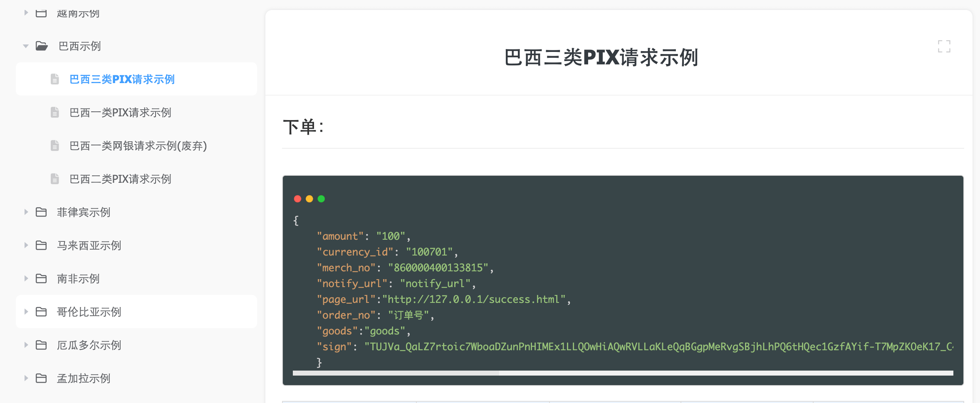Image resolution: width=980 pixels, height=403 pixels.
Task: Click the folder icon beside 马来西亚示例
Action: [41, 245]
